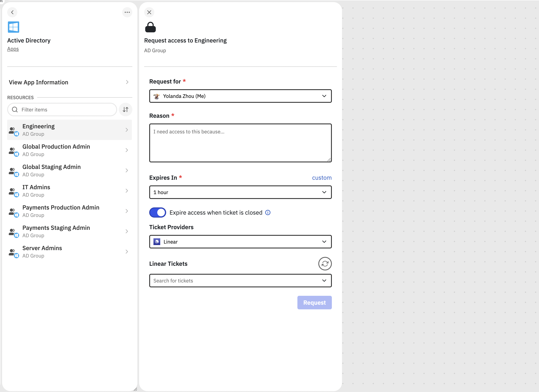
Task: Disable expire access when ticket is closed
Action: pyautogui.click(x=157, y=212)
